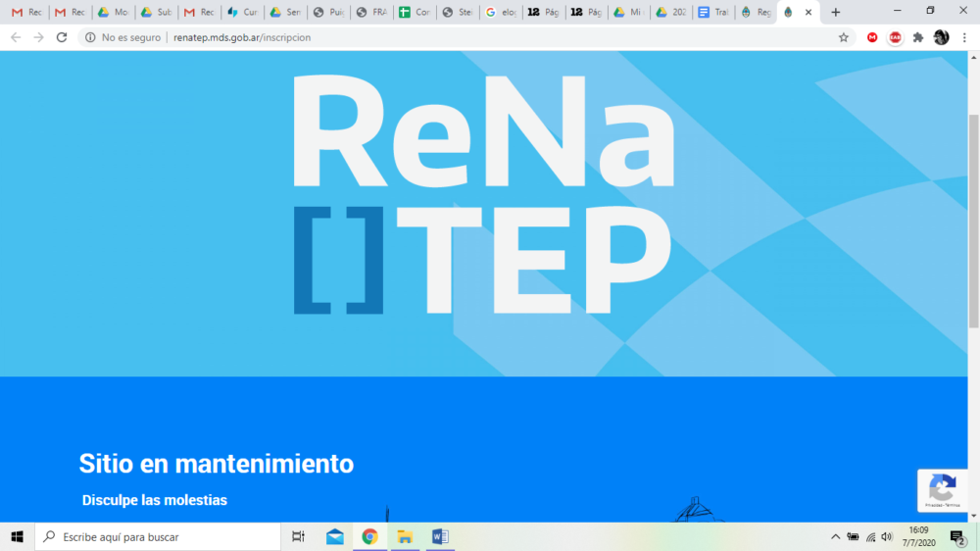This screenshot has height=551, width=980.
Task: Click the reCAPTCHA badge
Action: point(943,490)
